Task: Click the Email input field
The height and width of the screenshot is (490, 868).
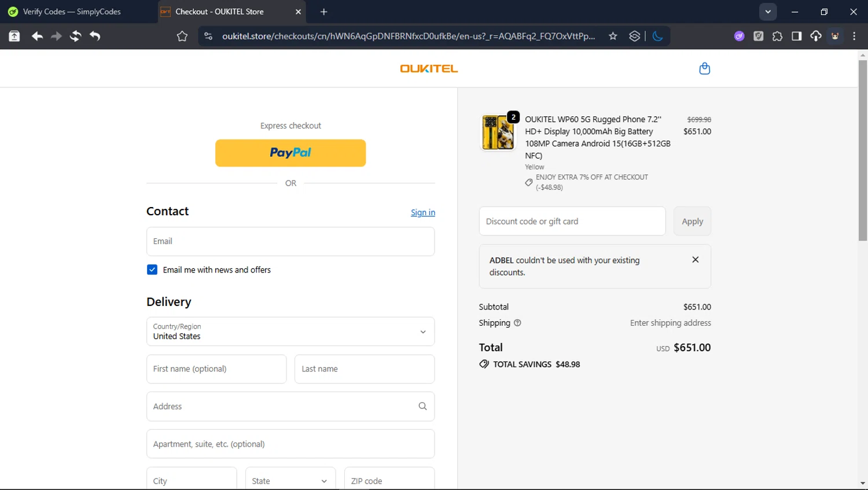Action: [x=290, y=241]
